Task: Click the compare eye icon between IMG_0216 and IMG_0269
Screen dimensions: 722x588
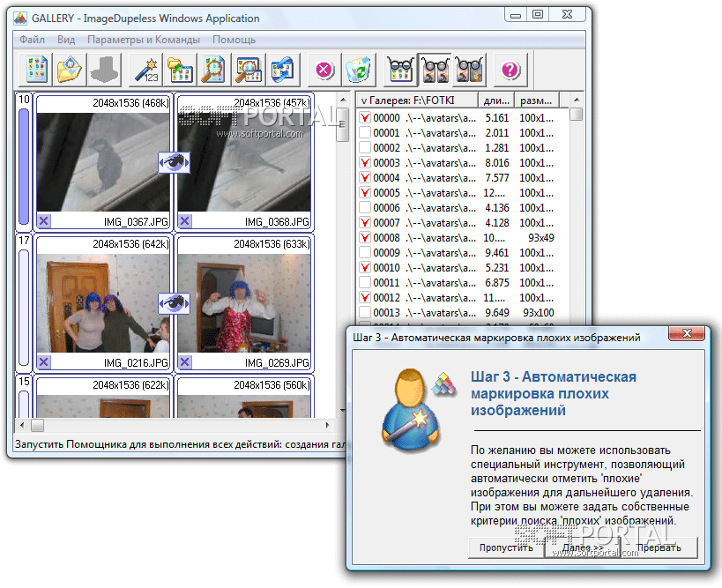Action: click(174, 303)
